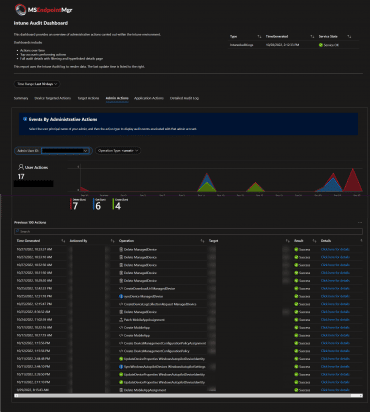Sort the top table by Service State
Screen dimensions: 370x412
coord(349,36)
